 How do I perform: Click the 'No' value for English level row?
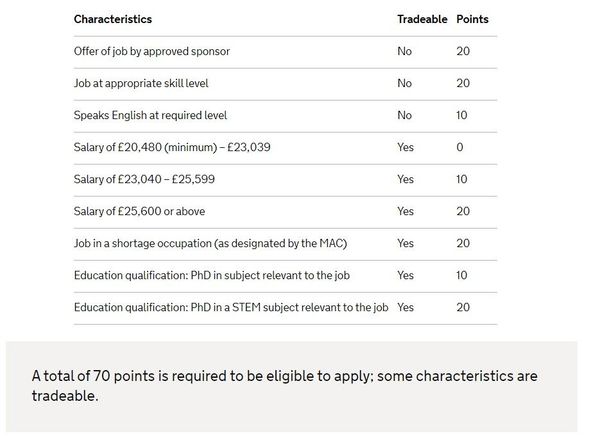point(404,115)
